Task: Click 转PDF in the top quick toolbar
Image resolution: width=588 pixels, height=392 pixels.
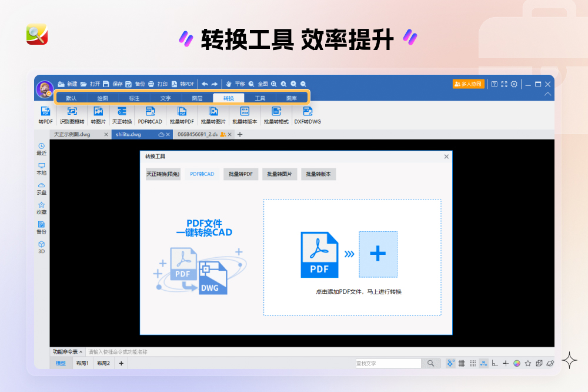Action: tap(183, 84)
